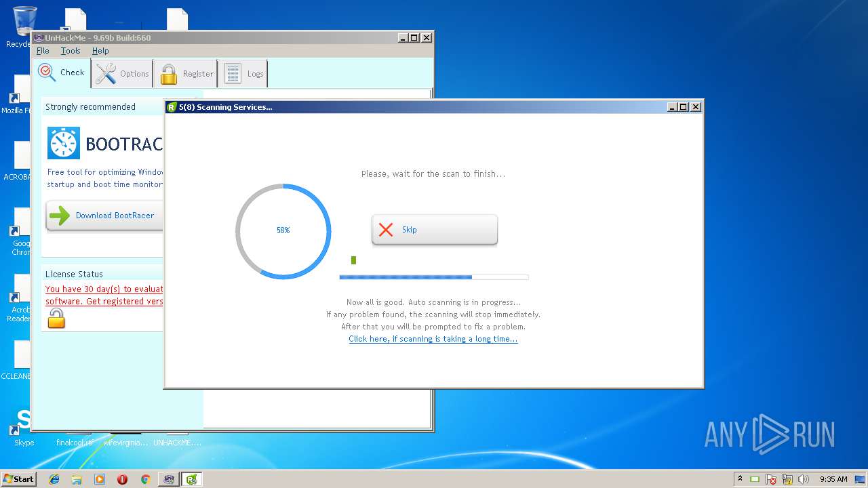Launch Internet Explorer from the taskbar
This screenshot has height=488, width=868.
pyautogui.click(x=54, y=479)
